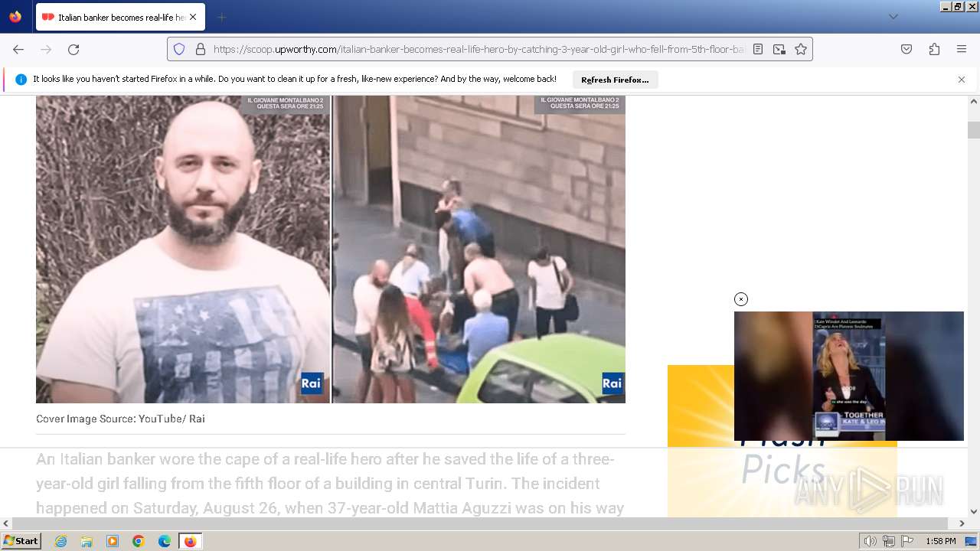Select the Italian banker article tab

(119, 17)
